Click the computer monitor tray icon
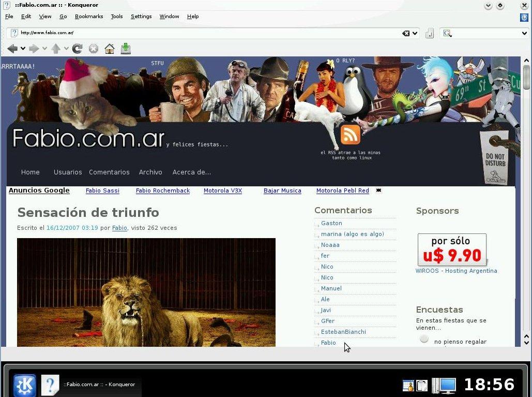Image resolution: width=532 pixels, height=397 pixels. point(444,385)
